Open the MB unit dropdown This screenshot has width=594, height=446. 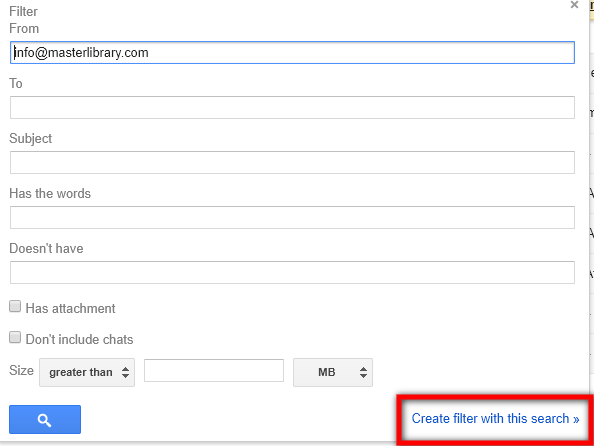[x=333, y=372]
